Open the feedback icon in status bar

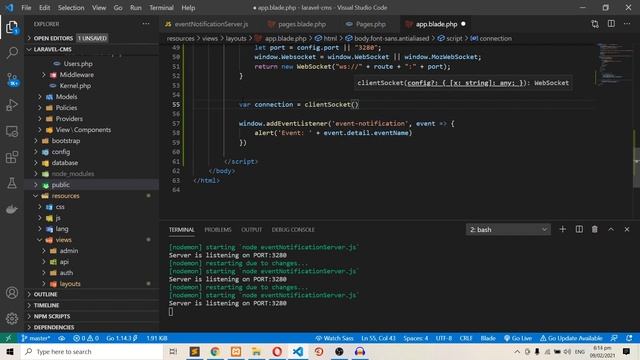pyautogui.click(x=614, y=338)
